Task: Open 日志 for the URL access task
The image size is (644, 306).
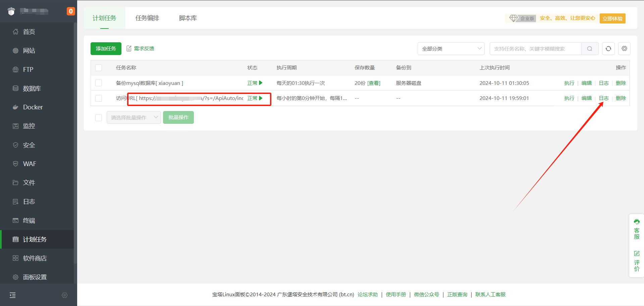Action: 604,98
